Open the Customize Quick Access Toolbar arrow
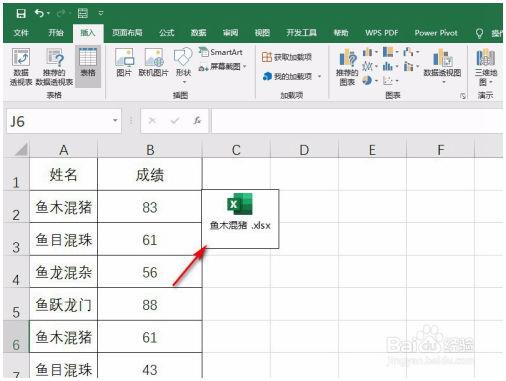This screenshot has width=506, height=381. [101, 13]
